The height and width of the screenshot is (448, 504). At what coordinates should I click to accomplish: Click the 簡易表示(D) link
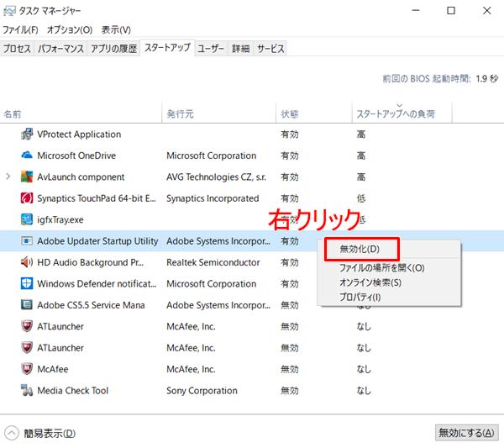pyautogui.click(x=50, y=433)
